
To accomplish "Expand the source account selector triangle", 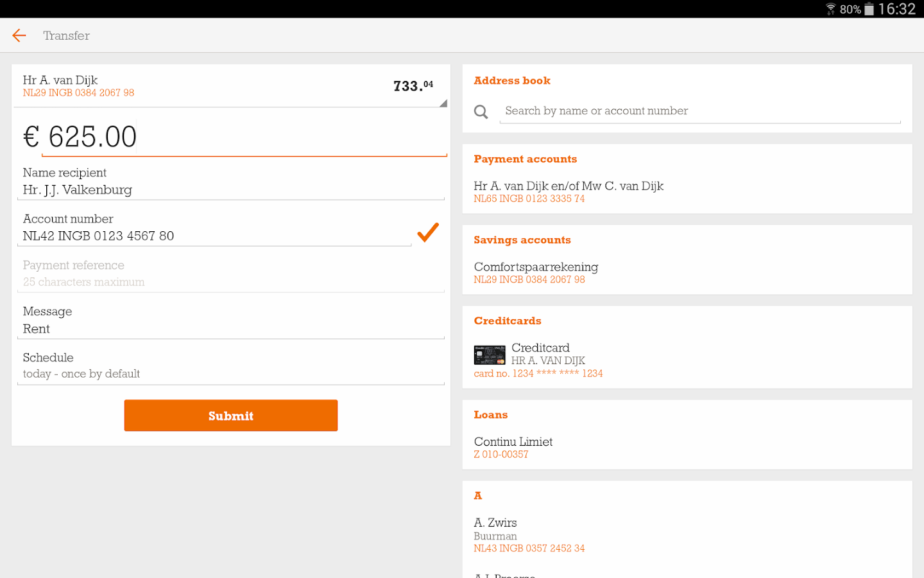I will point(442,103).
